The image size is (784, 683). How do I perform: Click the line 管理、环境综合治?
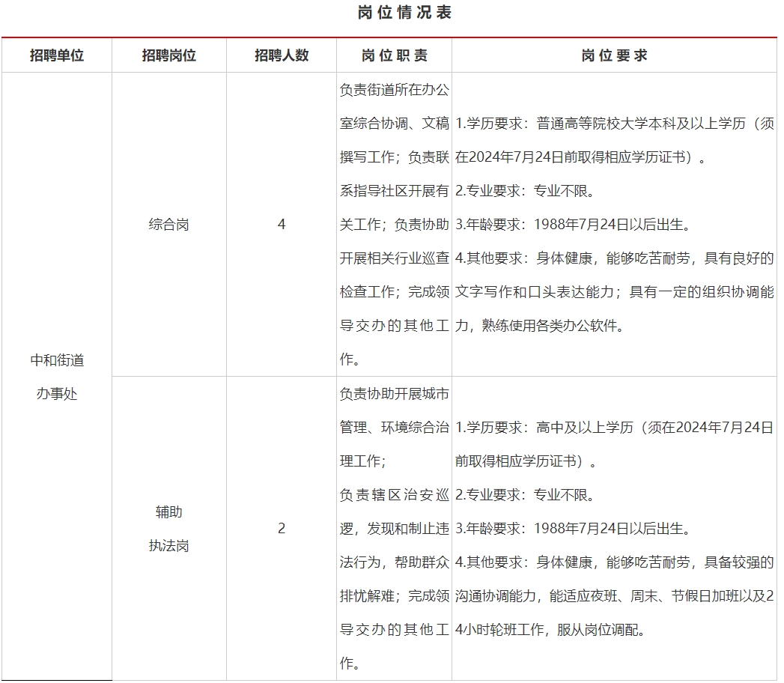click(x=395, y=428)
